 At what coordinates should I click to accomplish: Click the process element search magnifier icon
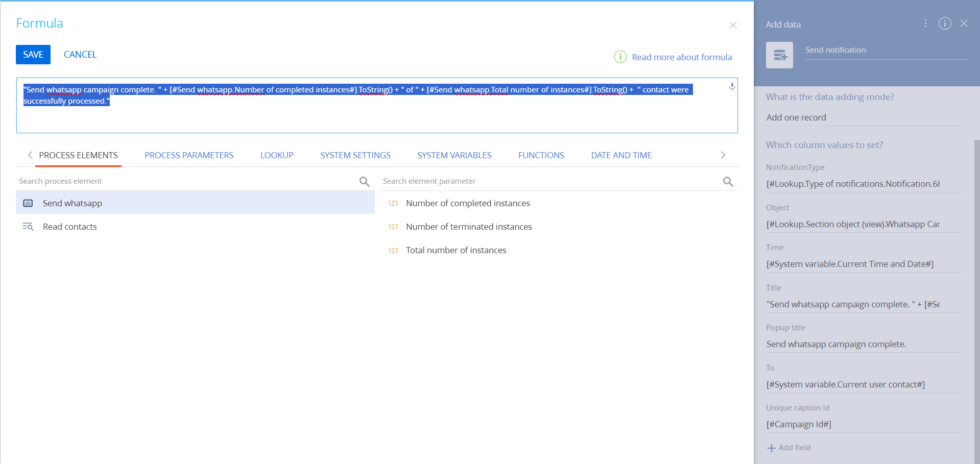364,182
